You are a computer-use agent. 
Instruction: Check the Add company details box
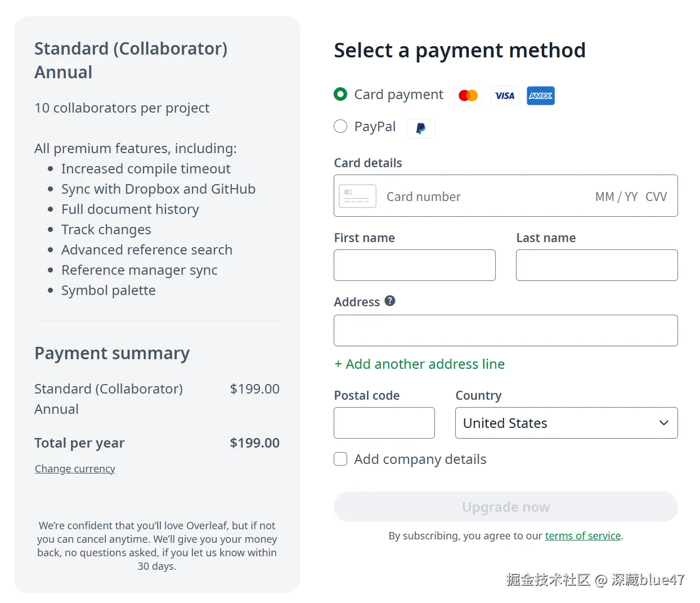(340, 459)
